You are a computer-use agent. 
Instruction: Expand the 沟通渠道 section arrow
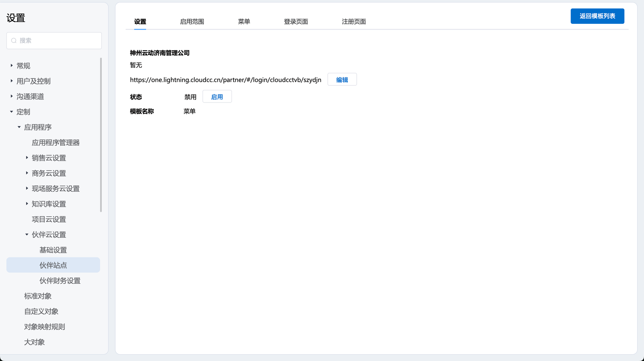[x=12, y=96]
